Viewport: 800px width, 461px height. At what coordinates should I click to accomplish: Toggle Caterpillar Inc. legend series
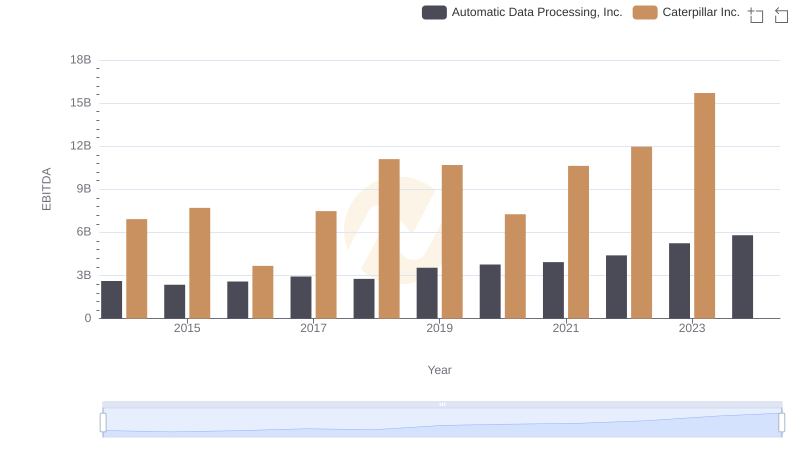click(686, 12)
